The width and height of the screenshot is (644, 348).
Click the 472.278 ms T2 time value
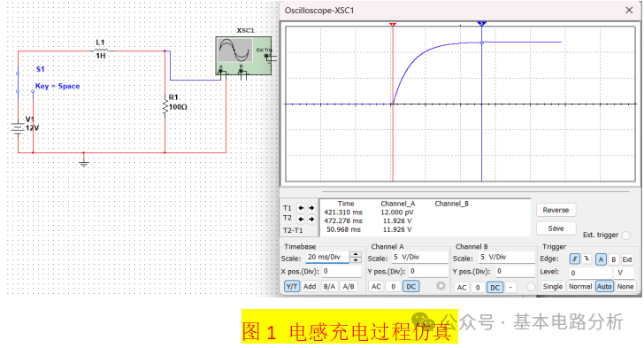(x=343, y=220)
